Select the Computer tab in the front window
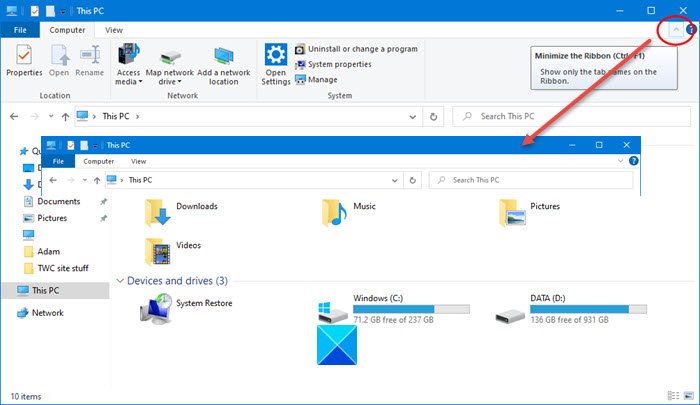 click(99, 161)
